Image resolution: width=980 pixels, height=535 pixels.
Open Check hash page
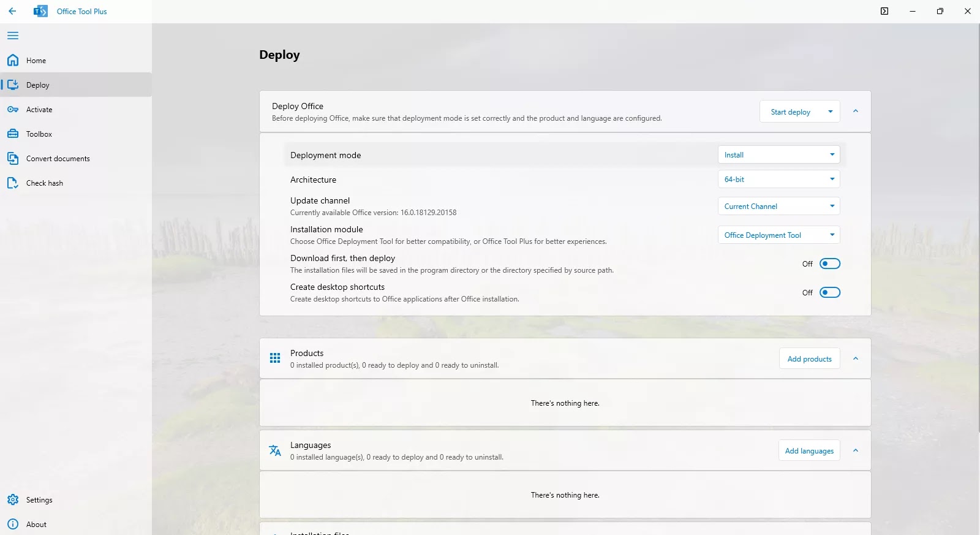click(76, 183)
